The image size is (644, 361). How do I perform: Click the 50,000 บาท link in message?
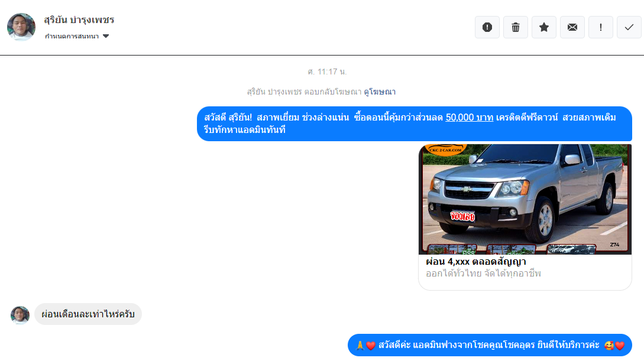(469, 118)
